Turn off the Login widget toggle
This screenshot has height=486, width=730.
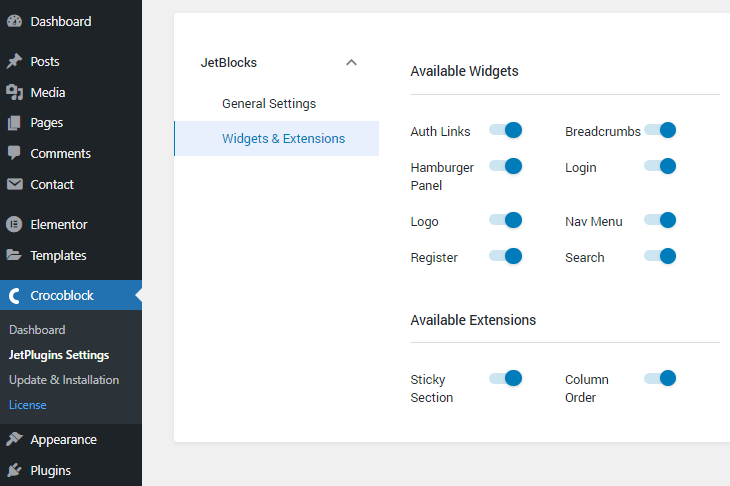point(660,166)
